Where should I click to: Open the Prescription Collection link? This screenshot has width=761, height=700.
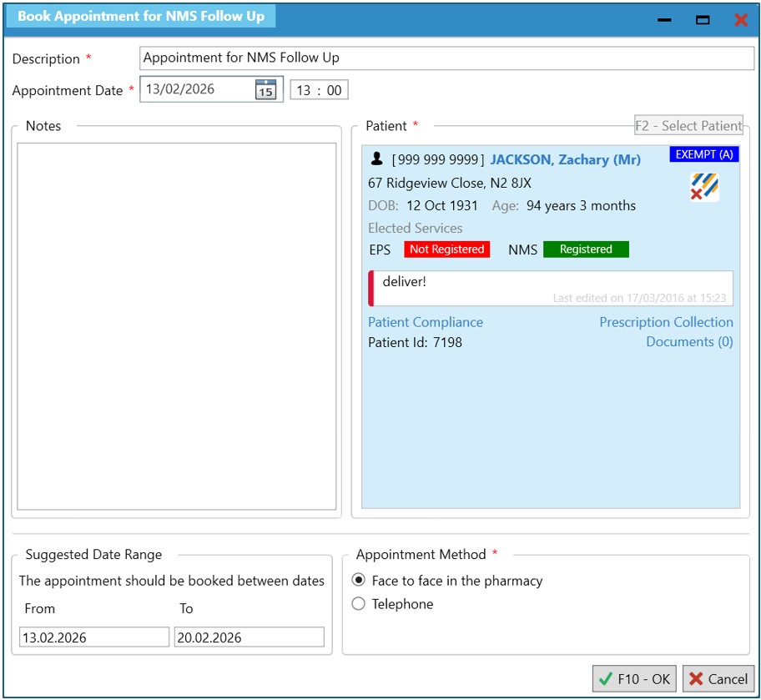(666, 322)
